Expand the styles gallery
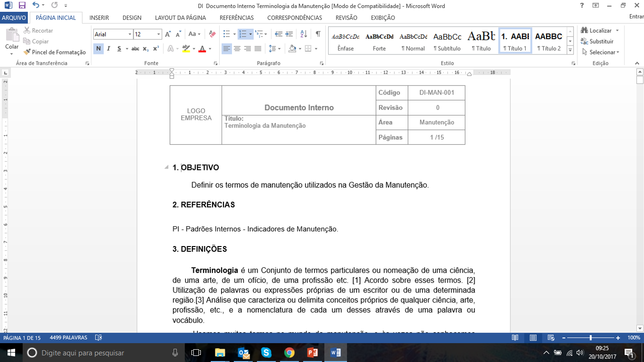Image resolution: width=644 pixels, height=362 pixels. point(570,50)
